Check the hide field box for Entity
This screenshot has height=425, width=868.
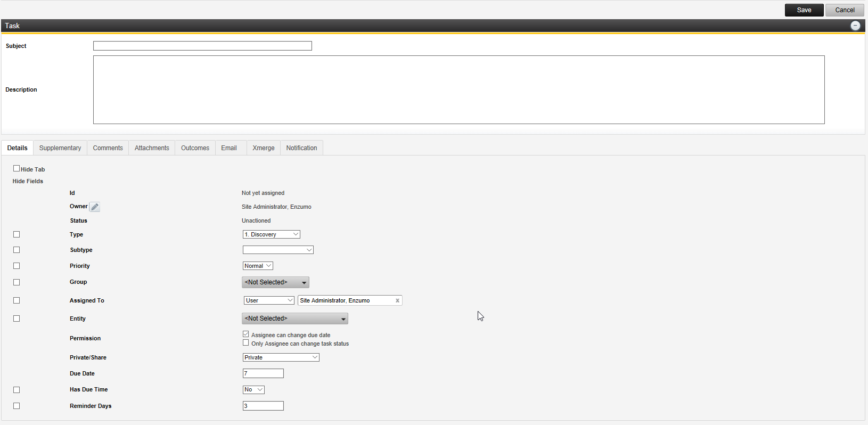[17, 318]
